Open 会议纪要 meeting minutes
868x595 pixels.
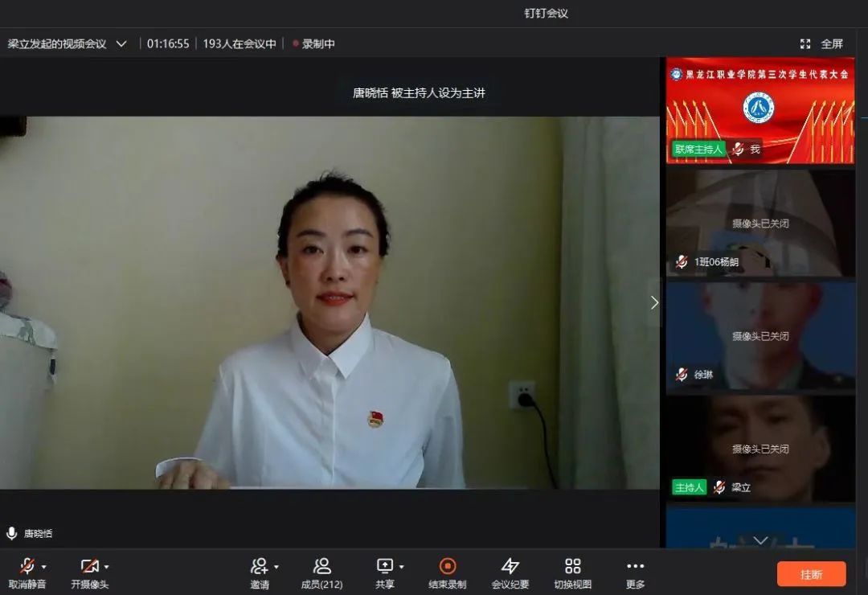coord(510,566)
